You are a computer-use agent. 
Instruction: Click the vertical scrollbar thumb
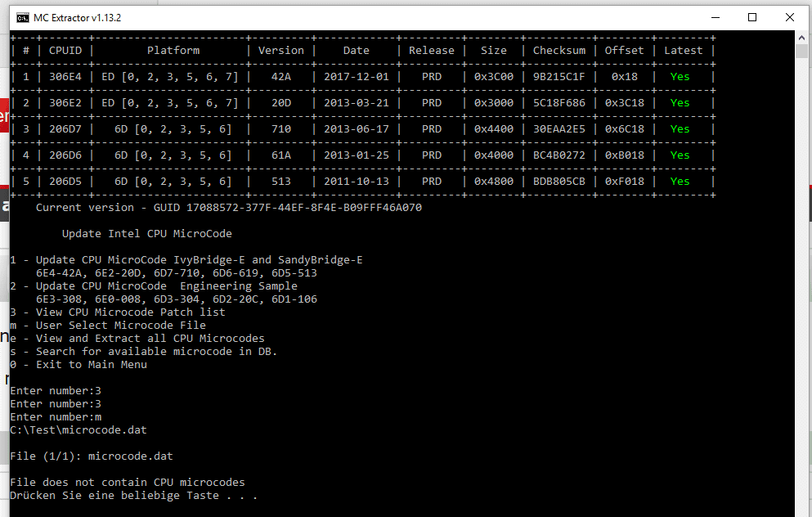click(801, 51)
